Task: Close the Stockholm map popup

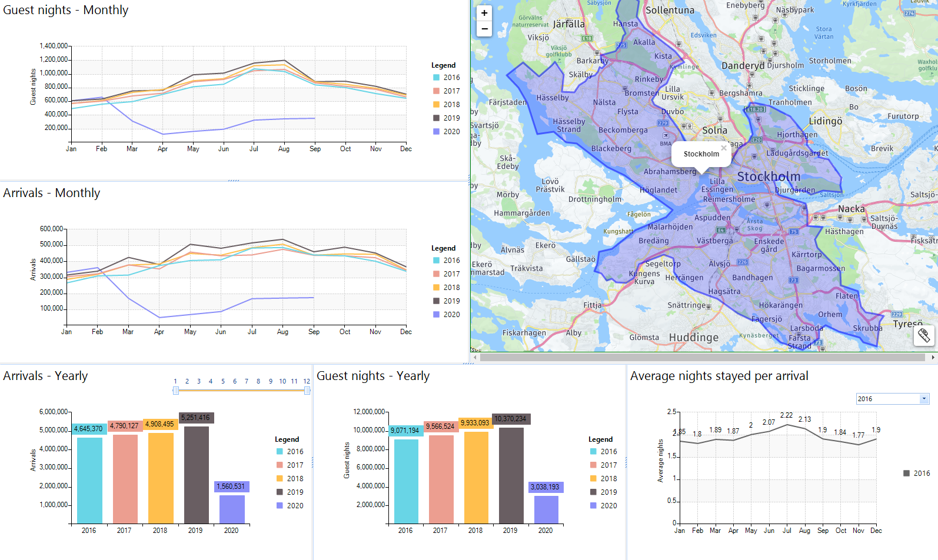Action: pyautogui.click(x=724, y=148)
